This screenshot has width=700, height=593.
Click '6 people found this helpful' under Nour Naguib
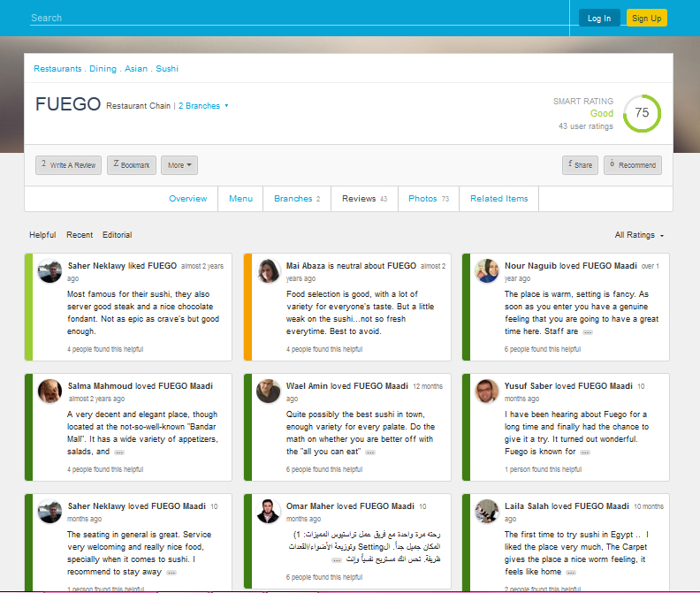(543, 349)
